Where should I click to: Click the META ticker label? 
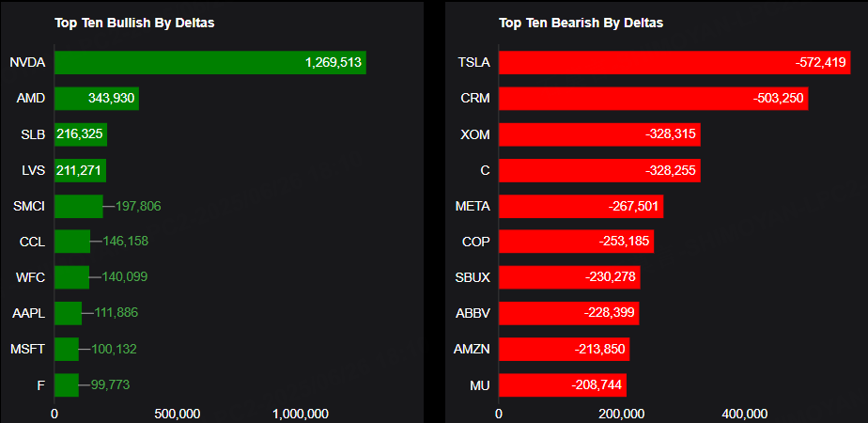coord(473,207)
